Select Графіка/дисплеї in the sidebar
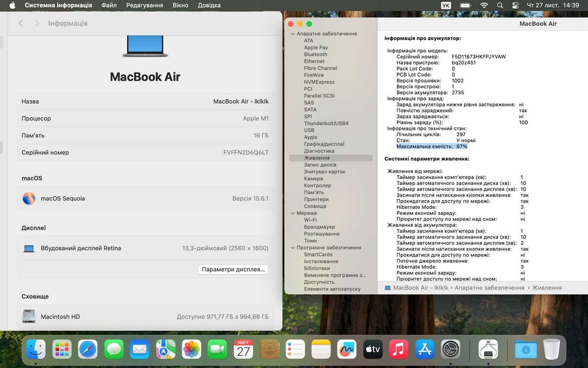This screenshot has height=368, width=588. point(324,144)
